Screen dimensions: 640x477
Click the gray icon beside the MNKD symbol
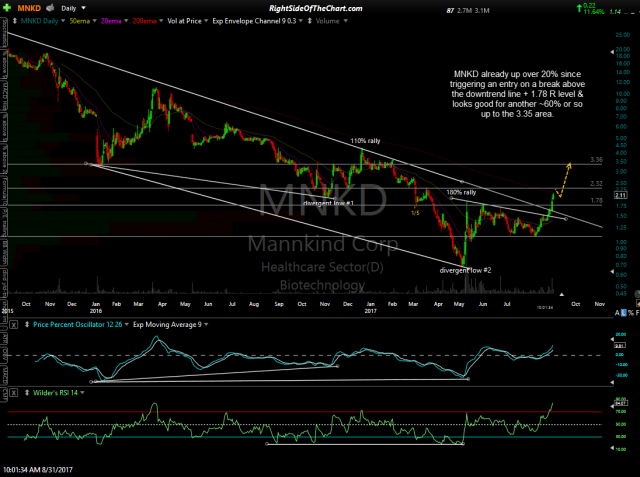click(50, 8)
